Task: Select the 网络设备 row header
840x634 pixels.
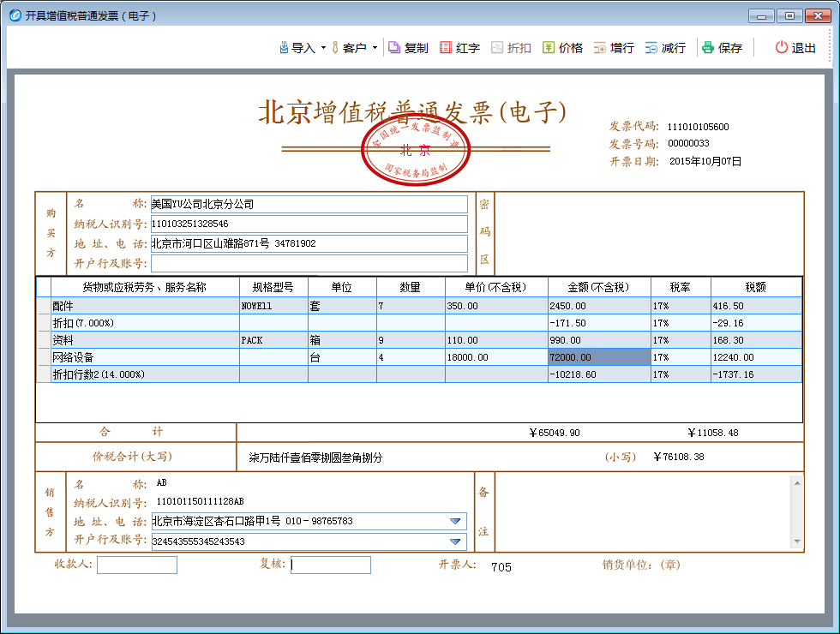Action: pos(44,357)
